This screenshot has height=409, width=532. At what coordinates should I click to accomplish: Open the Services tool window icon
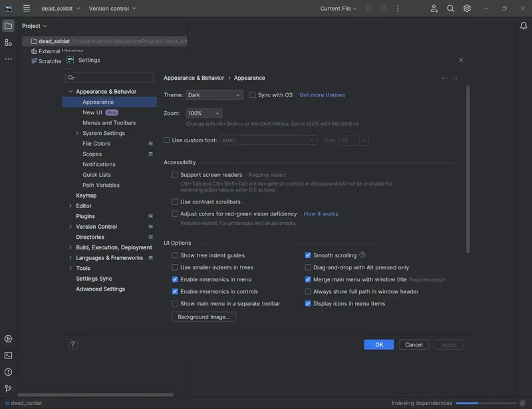coord(8,340)
